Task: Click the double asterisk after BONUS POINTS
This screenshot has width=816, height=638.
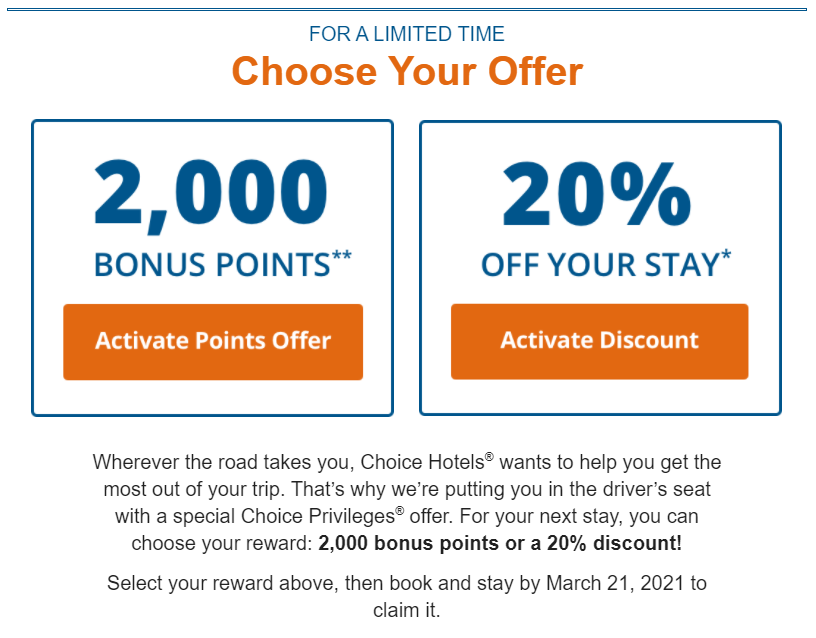Action: pos(342,257)
